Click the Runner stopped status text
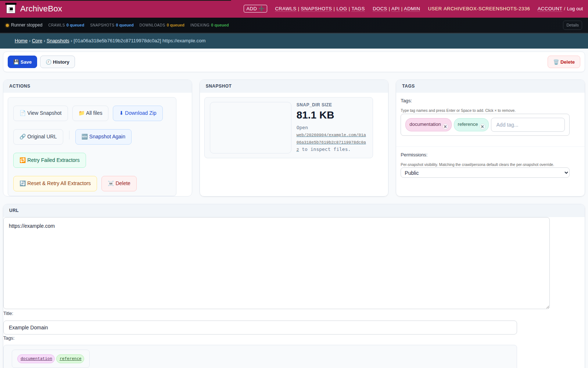 point(27,25)
